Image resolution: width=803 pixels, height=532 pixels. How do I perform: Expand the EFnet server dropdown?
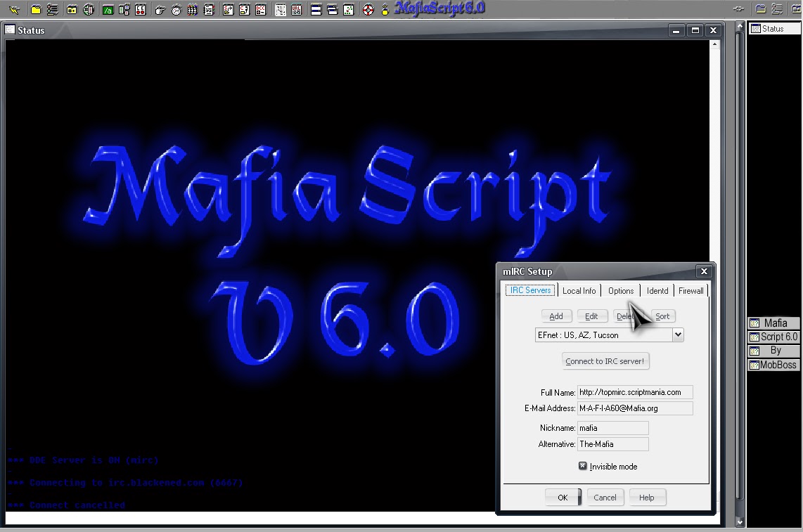coord(678,335)
